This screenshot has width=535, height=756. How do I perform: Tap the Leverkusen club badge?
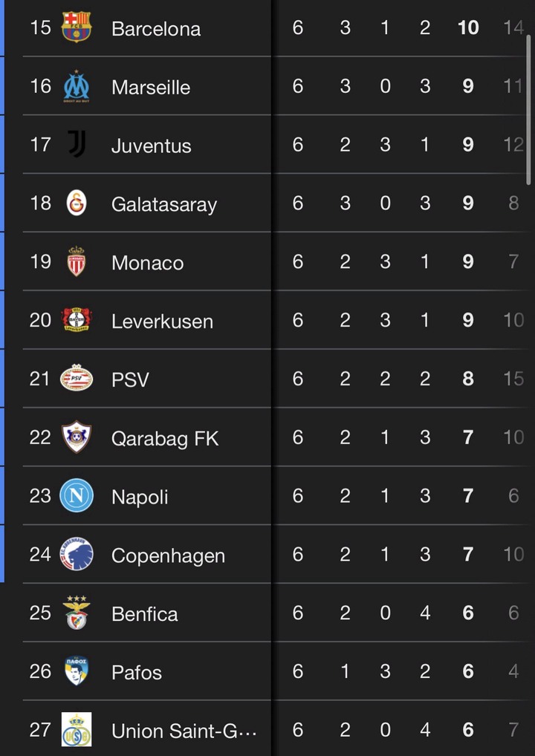coord(77,320)
